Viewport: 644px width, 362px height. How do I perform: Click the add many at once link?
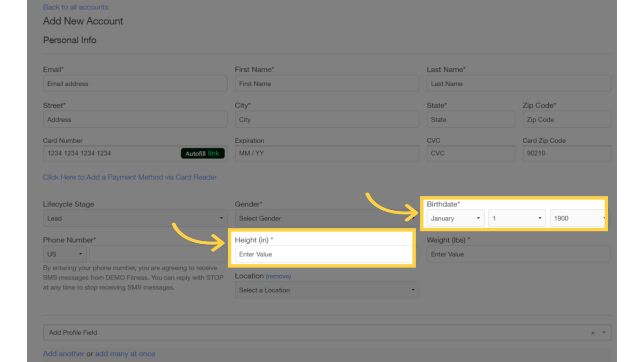pyautogui.click(x=125, y=354)
